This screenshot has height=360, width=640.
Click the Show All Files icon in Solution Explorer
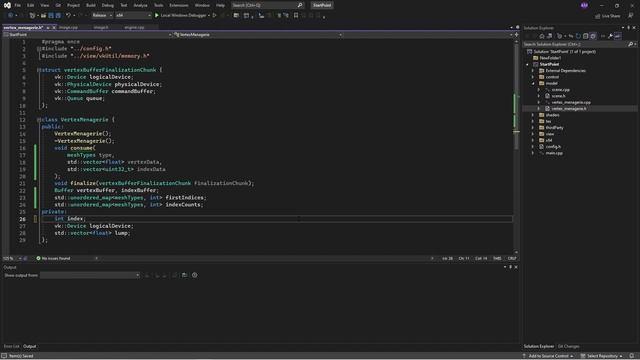click(593, 36)
